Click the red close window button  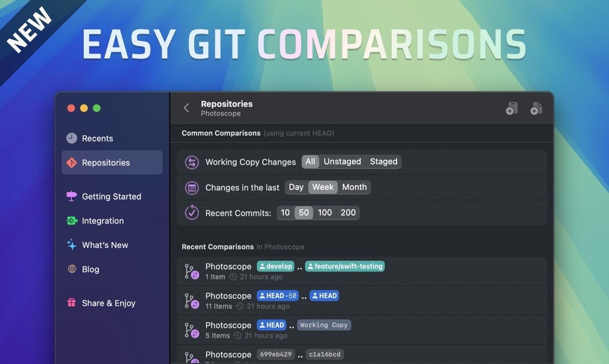71,108
